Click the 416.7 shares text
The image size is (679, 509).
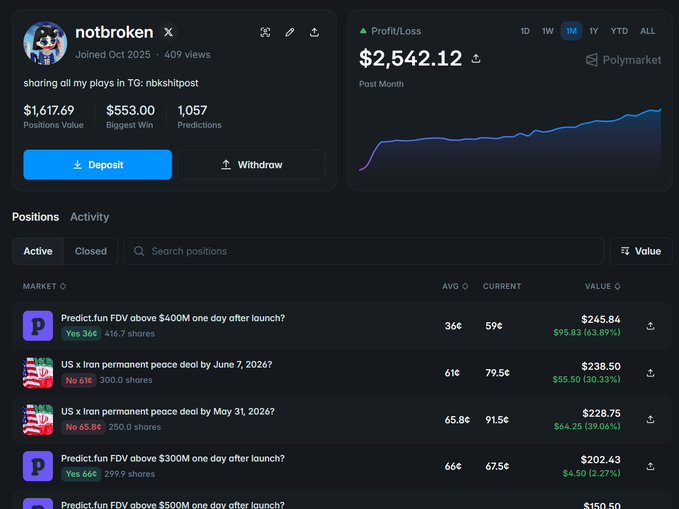[x=129, y=334]
